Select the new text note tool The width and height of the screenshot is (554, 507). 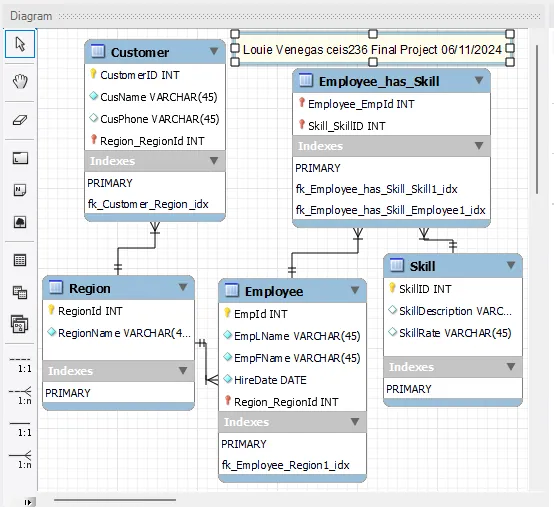pyautogui.click(x=20, y=190)
